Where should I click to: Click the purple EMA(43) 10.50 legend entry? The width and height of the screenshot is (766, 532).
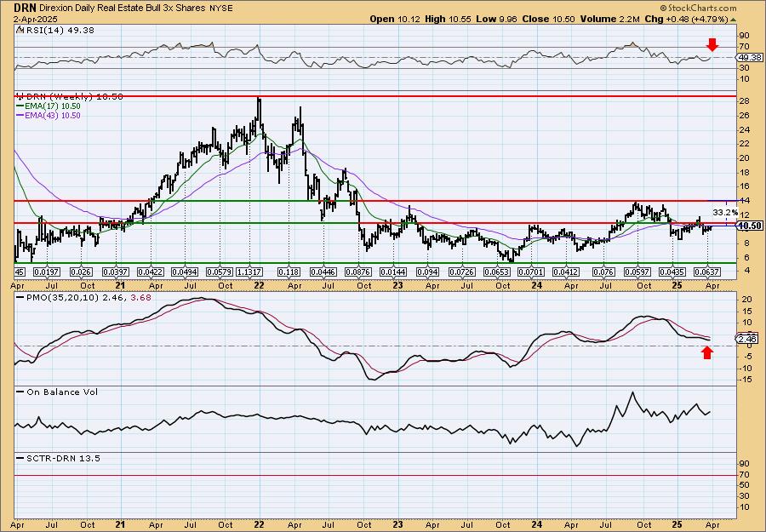point(49,115)
